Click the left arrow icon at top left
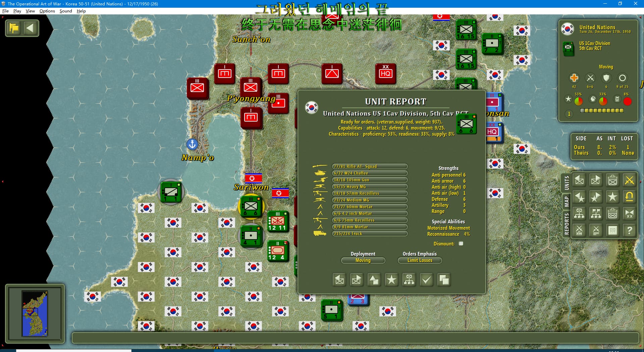Image resolution: width=644 pixels, height=352 pixels. point(31,28)
